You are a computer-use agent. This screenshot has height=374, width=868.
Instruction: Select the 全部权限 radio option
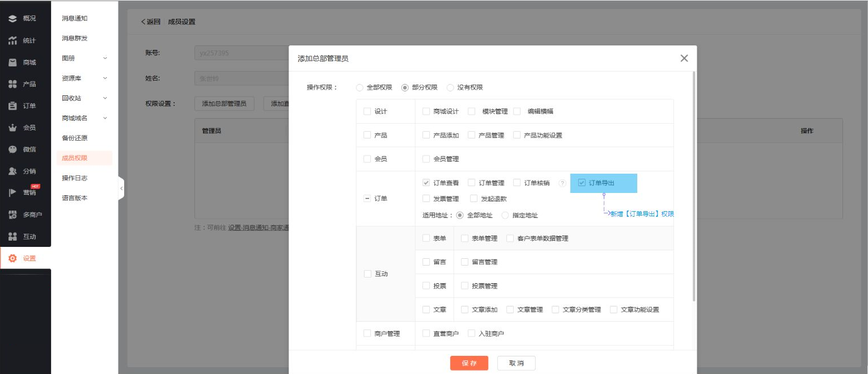[x=359, y=87]
